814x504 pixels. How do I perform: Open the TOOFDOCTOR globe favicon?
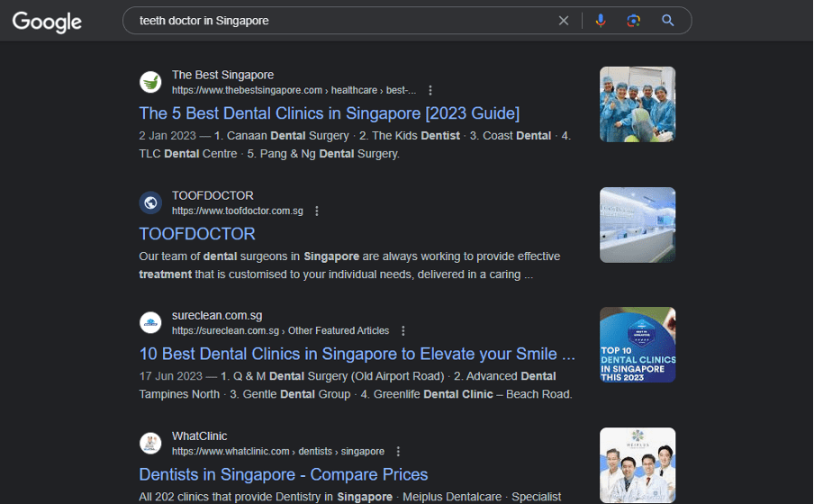tap(150, 202)
